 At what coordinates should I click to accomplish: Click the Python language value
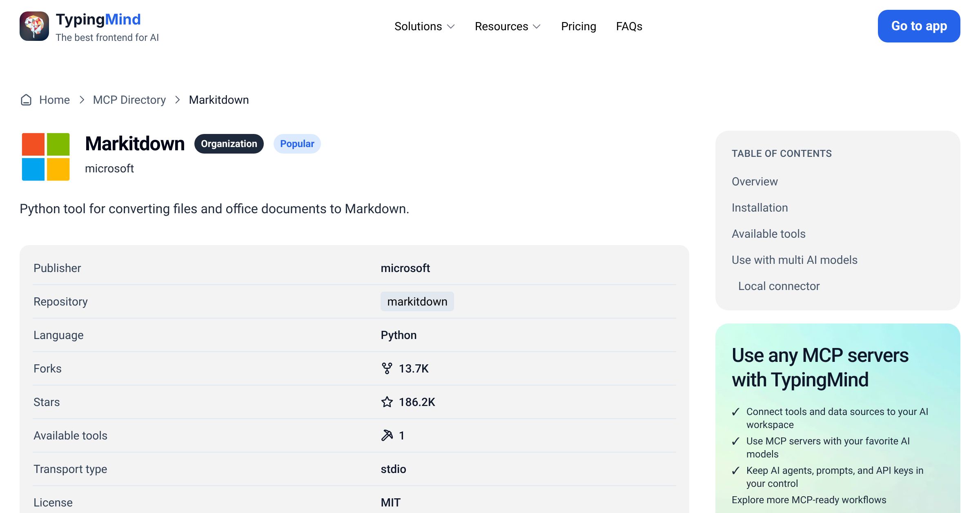pyautogui.click(x=399, y=335)
